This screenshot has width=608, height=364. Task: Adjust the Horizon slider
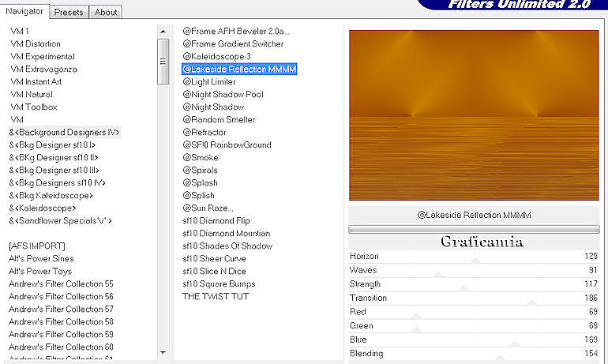coord(474,257)
